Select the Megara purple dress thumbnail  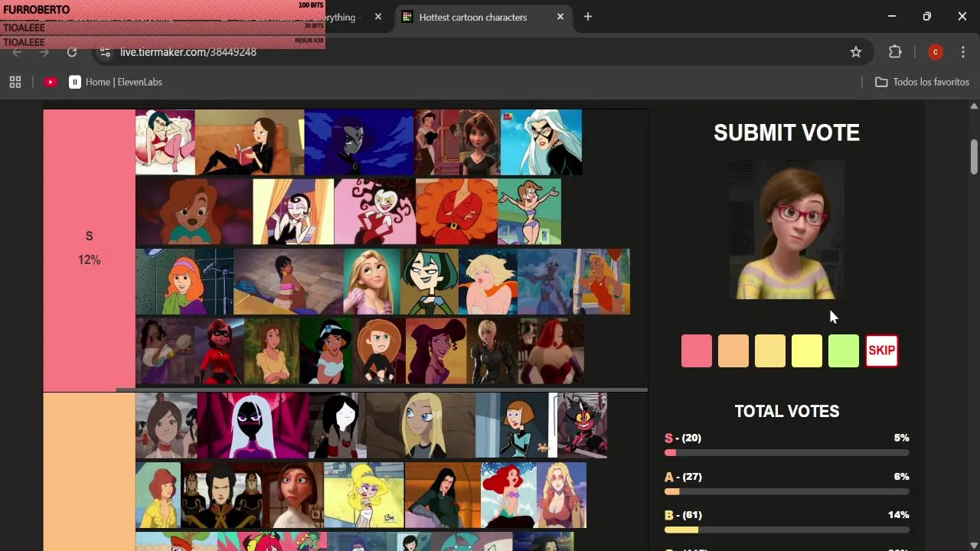pyautogui.click(x=436, y=350)
